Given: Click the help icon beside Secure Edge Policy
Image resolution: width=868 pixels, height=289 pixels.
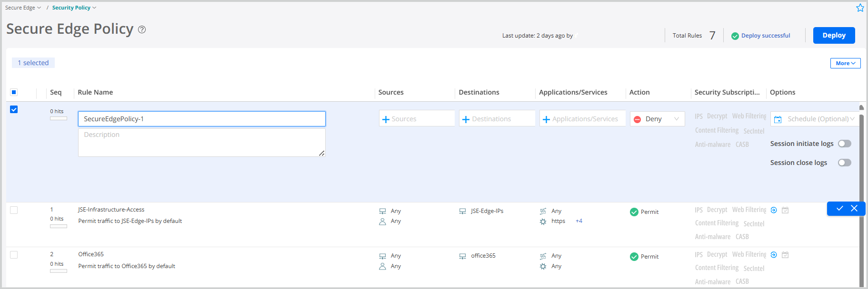Looking at the screenshot, I should 142,29.
